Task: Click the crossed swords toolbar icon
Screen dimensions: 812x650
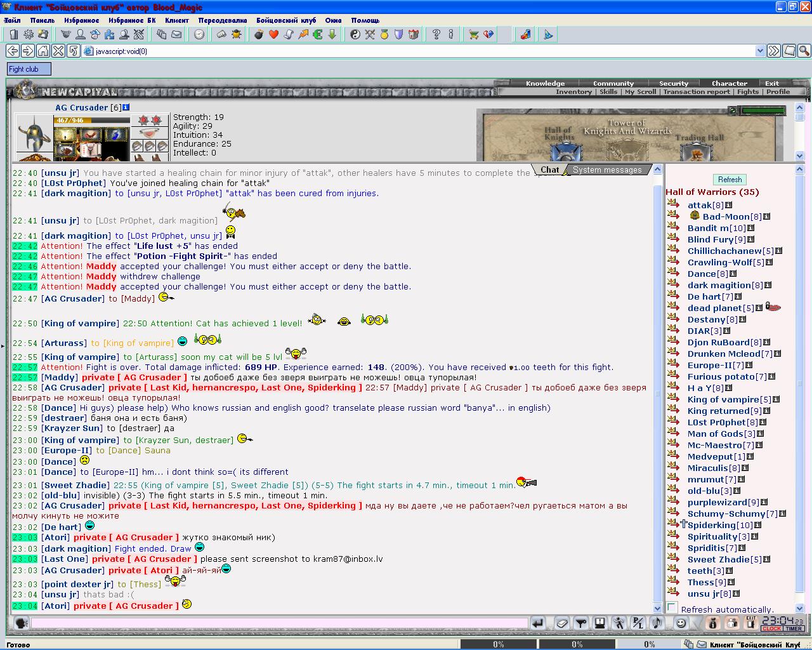Action: click(x=369, y=34)
